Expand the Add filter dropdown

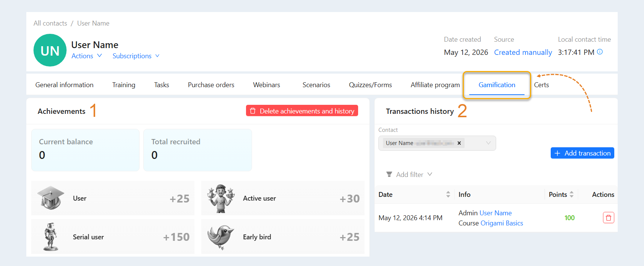pyautogui.click(x=409, y=174)
